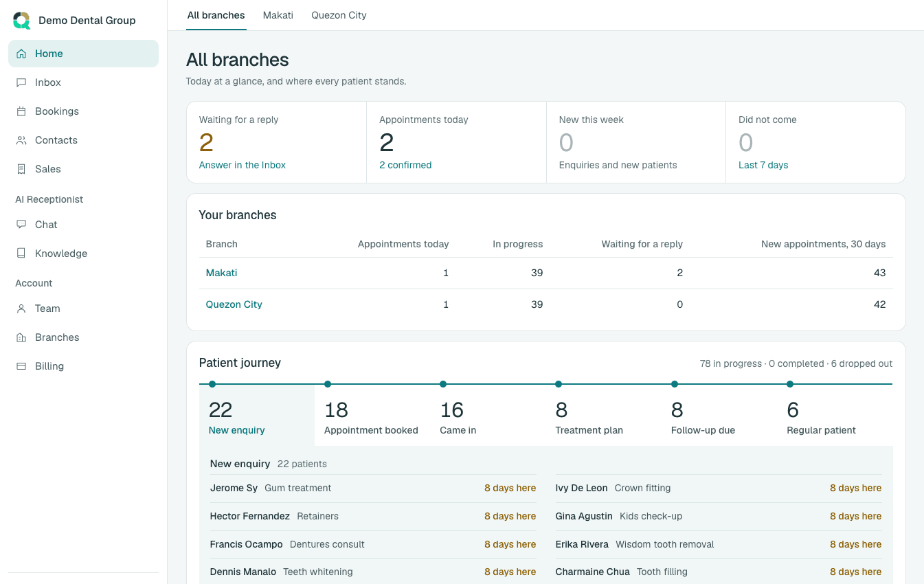Viewport: 924px width, 584px height.
Task: Click the Wisdom tooth removal label
Action: (x=665, y=544)
